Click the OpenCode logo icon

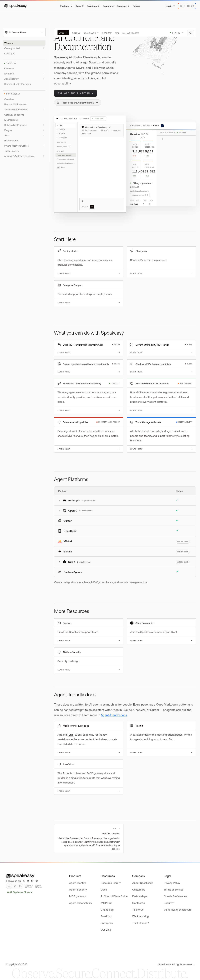pyautogui.click(x=60, y=531)
